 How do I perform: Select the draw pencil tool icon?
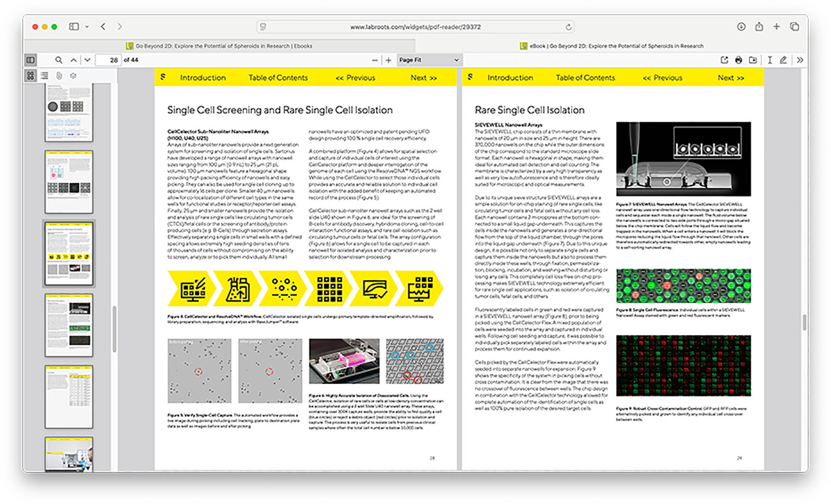coord(783,60)
